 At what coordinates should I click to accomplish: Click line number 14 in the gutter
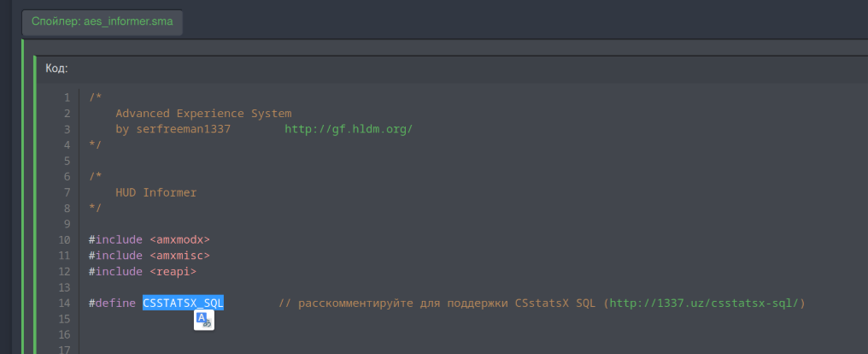tap(64, 303)
